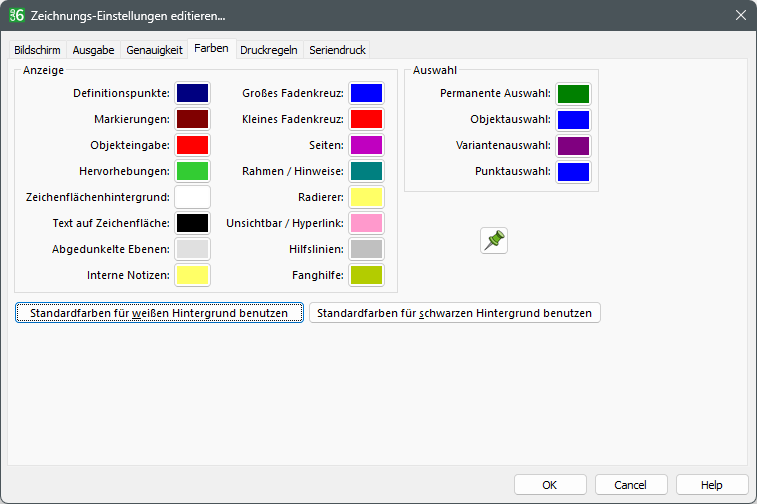Click the Seiten magenta swatch

pyautogui.click(x=366, y=145)
